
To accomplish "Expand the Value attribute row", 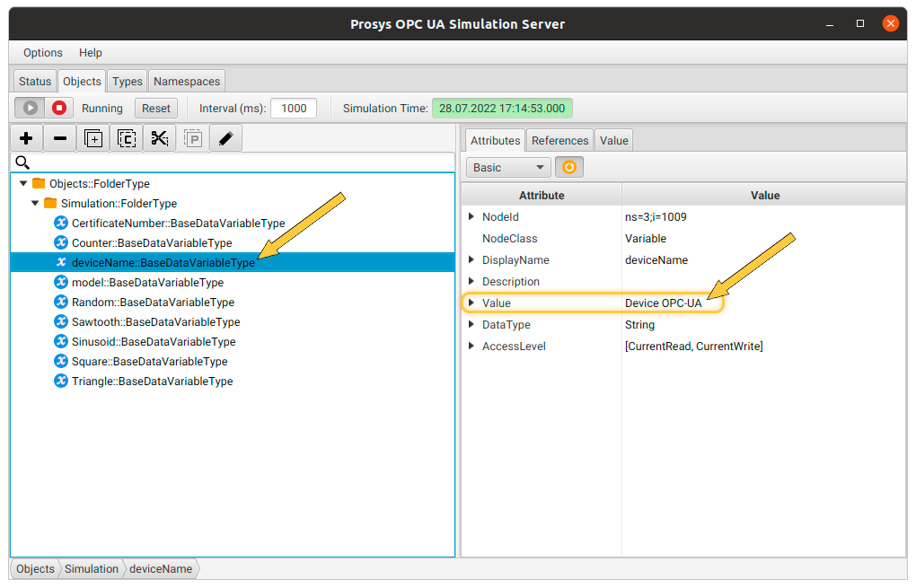I will point(471,303).
